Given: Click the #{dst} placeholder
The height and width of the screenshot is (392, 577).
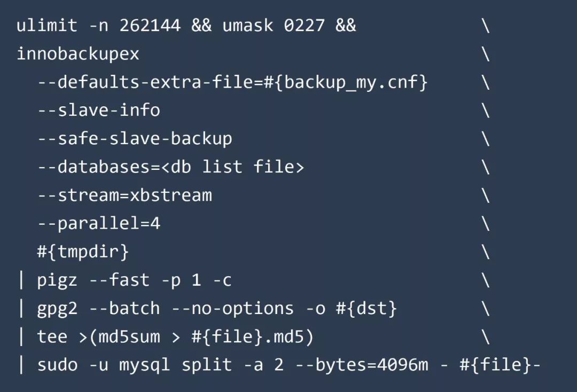Looking at the screenshot, I should click(367, 309).
